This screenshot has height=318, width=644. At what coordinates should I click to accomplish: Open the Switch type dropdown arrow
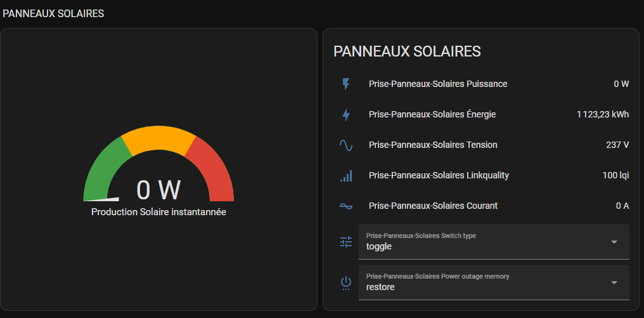(x=614, y=242)
